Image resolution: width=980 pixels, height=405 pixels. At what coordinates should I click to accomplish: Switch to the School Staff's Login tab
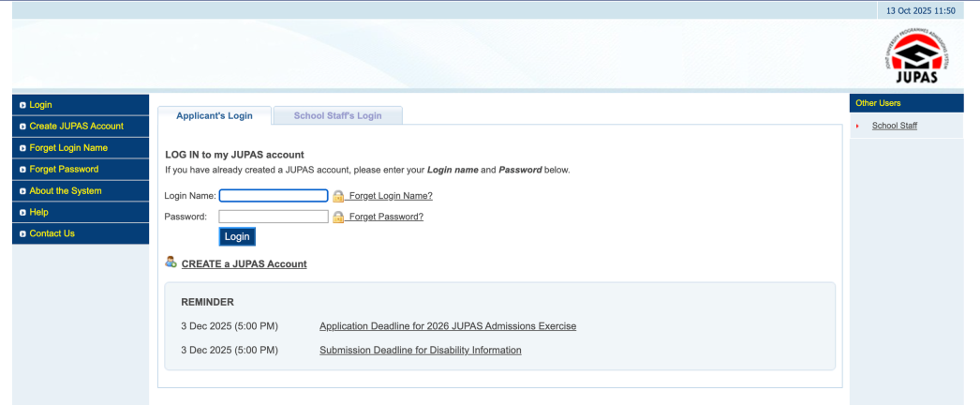point(337,115)
